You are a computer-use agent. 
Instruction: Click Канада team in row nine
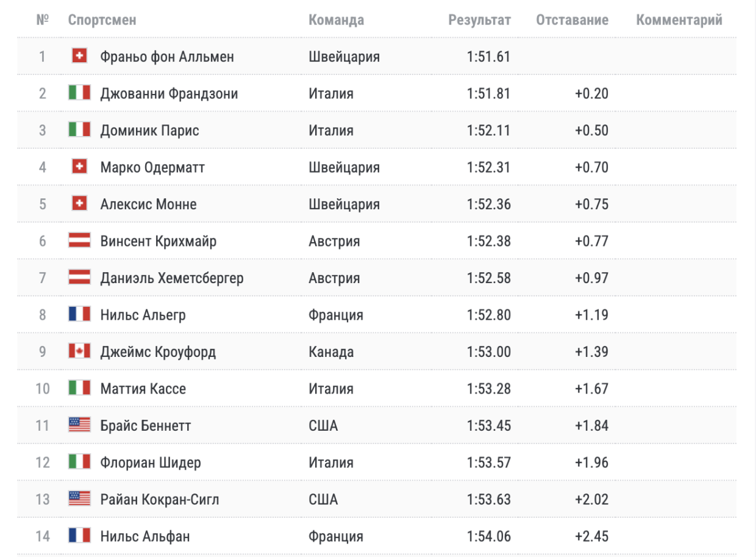(331, 352)
